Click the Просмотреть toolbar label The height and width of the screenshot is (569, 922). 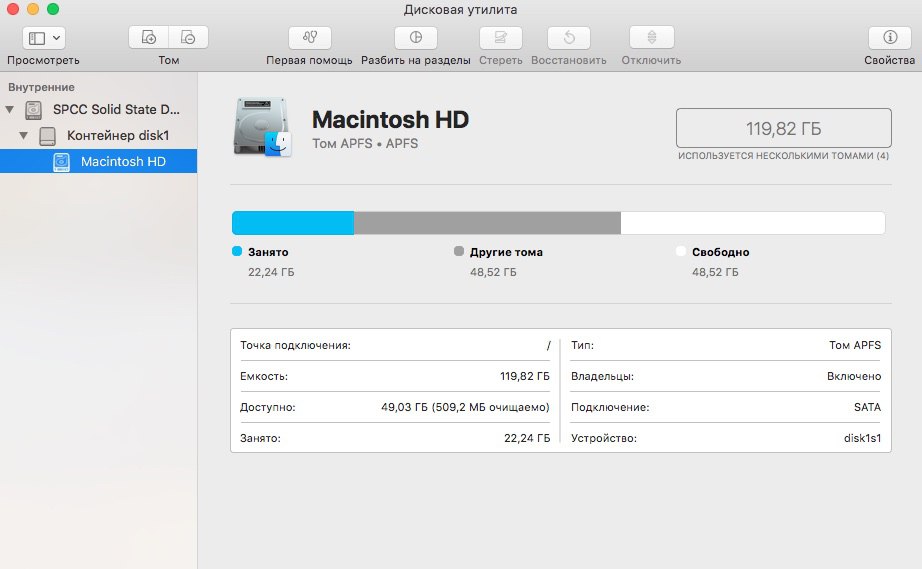tap(43, 60)
